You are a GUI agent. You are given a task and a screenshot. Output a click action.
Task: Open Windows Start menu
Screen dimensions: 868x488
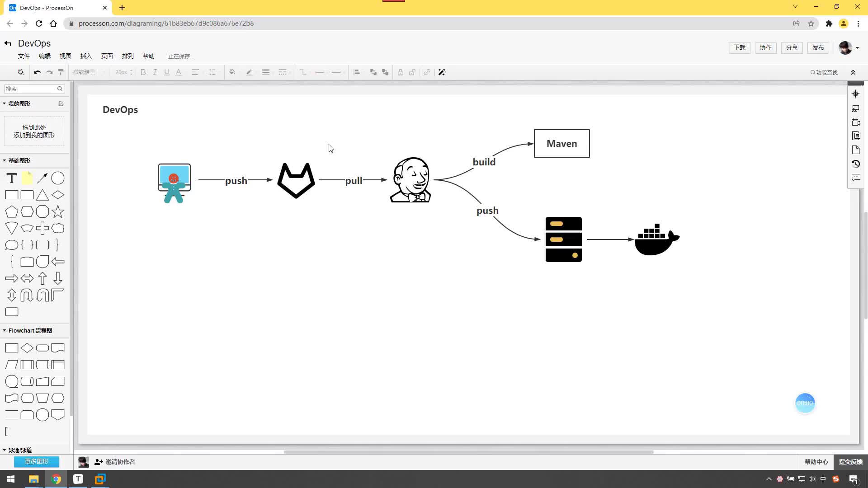point(11,479)
